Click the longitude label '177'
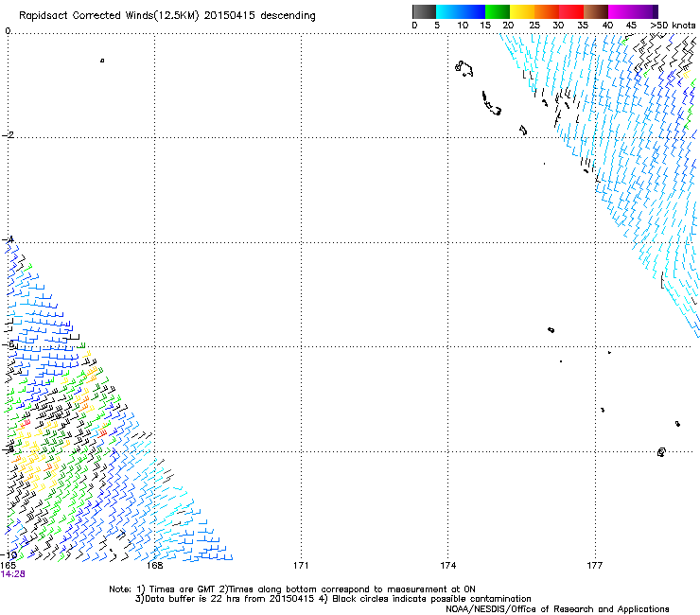700x615 pixels. click(595, 566)
